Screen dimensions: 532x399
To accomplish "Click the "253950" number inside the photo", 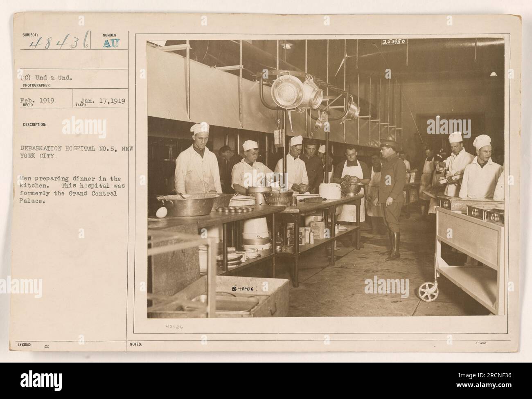I will click(394, 42).
